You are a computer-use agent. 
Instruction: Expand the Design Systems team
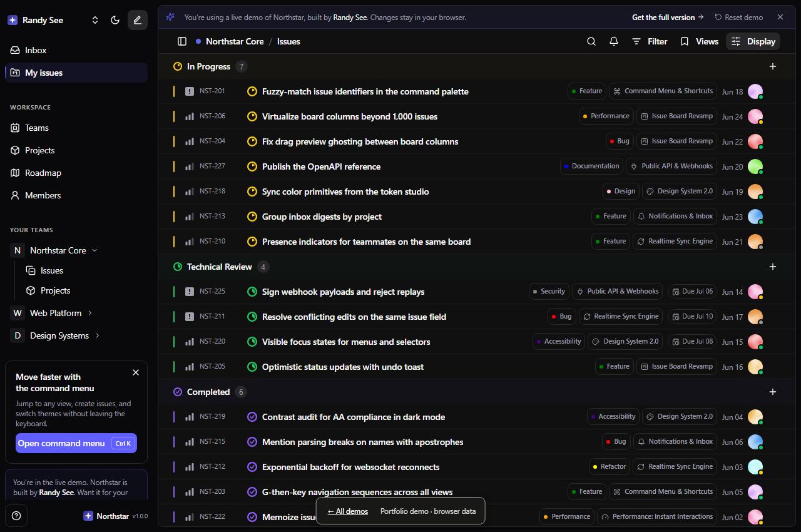(x=97, y=335)
